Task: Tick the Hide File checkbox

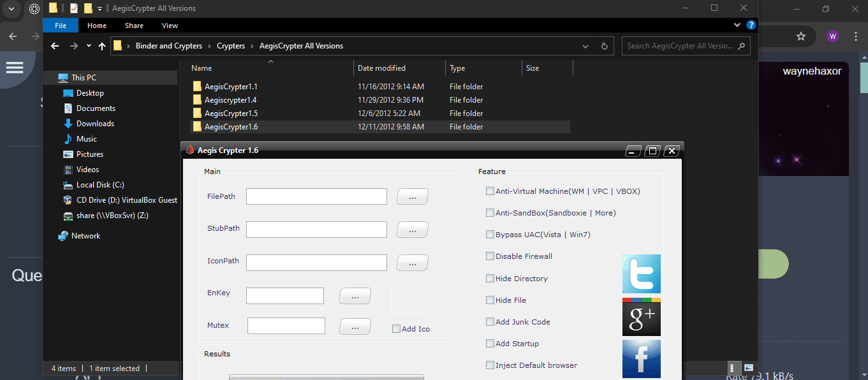Action: (x=490, y=300)
